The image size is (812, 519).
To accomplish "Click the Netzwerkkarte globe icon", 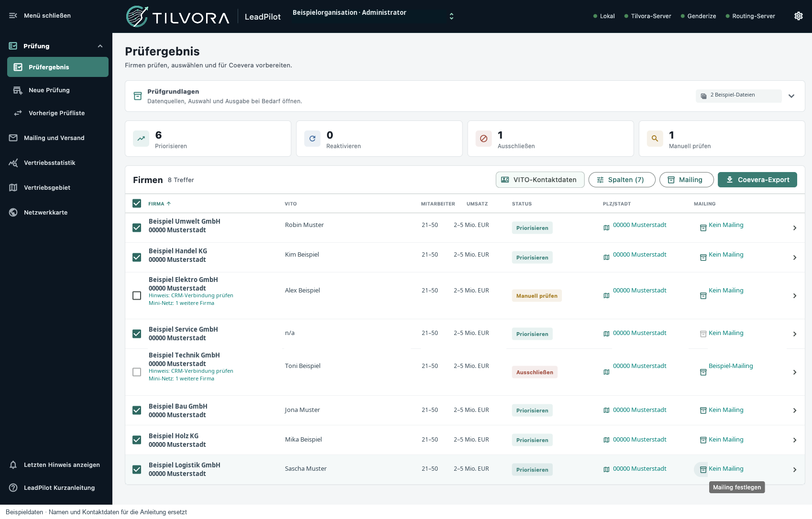I will 13,213.
